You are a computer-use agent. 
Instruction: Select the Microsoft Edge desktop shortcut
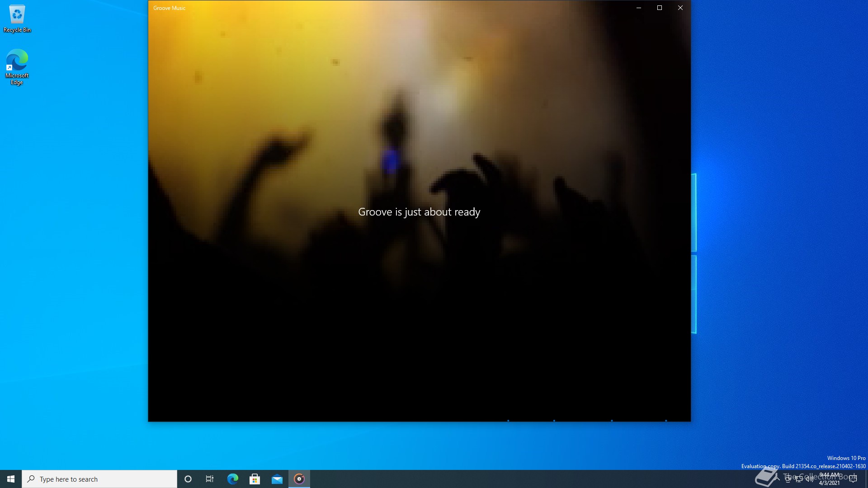click(x=17, y=67)
